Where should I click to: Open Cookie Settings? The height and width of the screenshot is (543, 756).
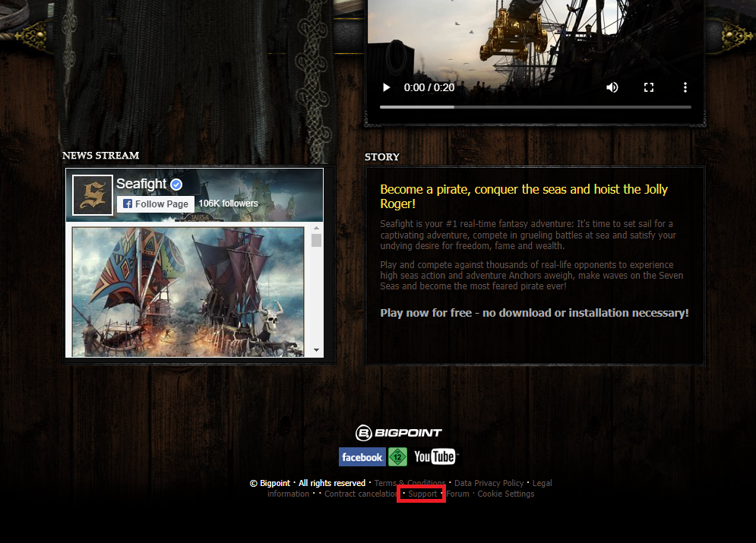coord(505,494)
